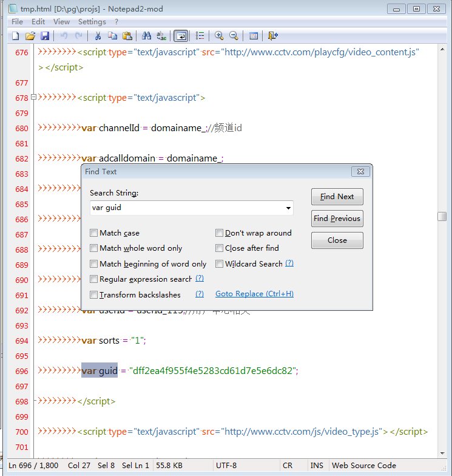452x476 pixels.
Task: Click the 'var sorts' line text
Action: [113, 340]
